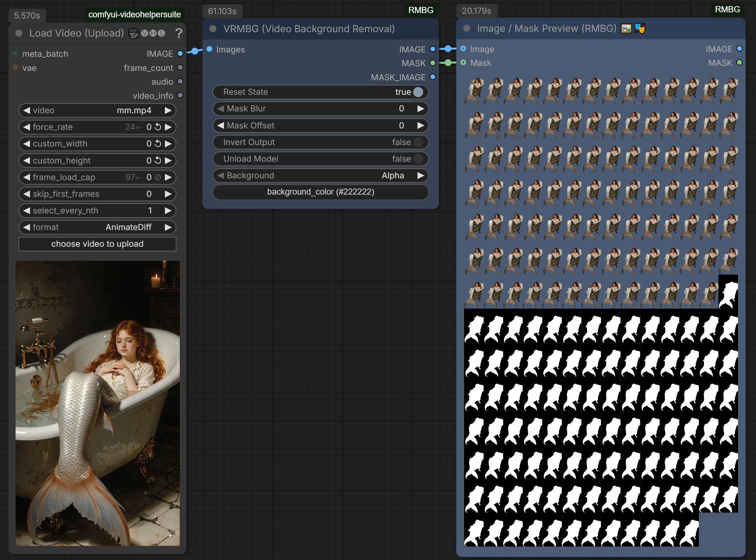
Task: Click the background_color (#222222) button
Action: pyautogui.click(x=320, y=192)
